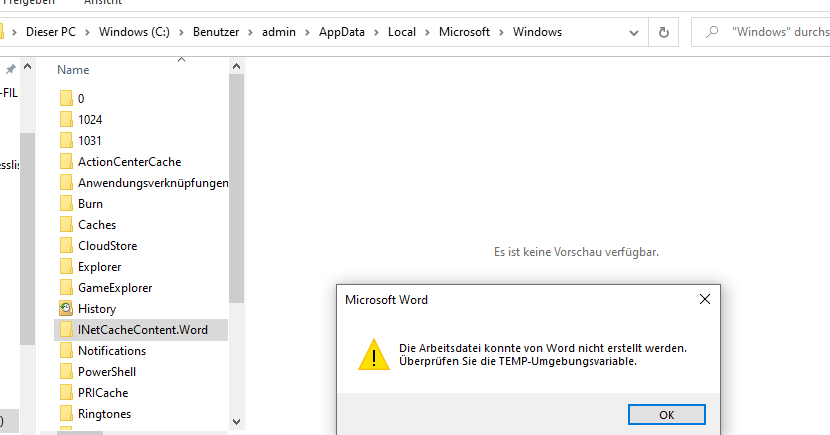
Task: Click the quick access pin icon
Action: tap(10, 69)
